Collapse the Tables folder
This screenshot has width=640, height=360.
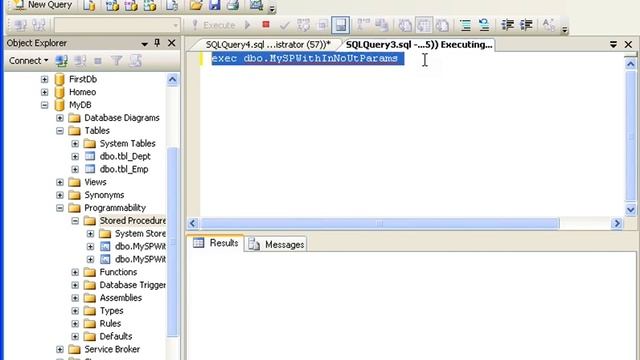[x=60, y=131]
